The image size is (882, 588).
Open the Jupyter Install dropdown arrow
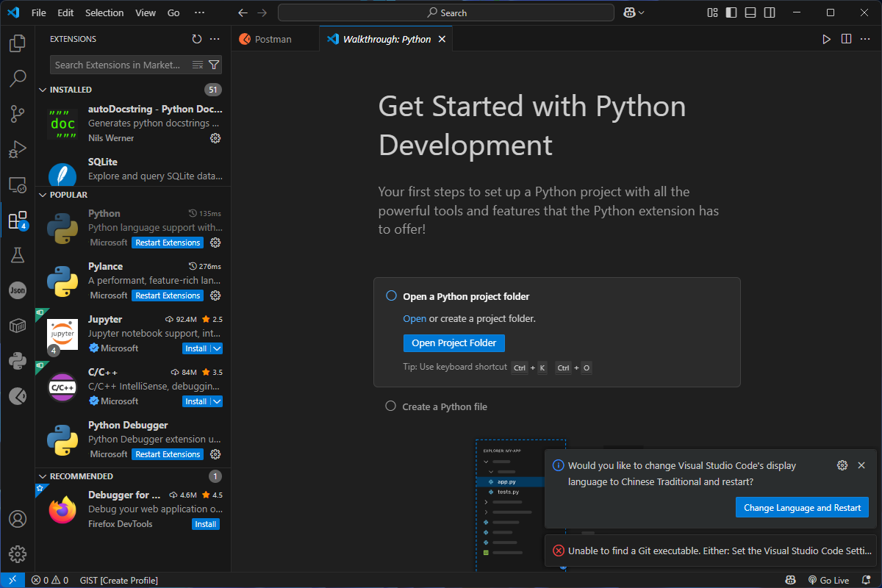point(217,348)
